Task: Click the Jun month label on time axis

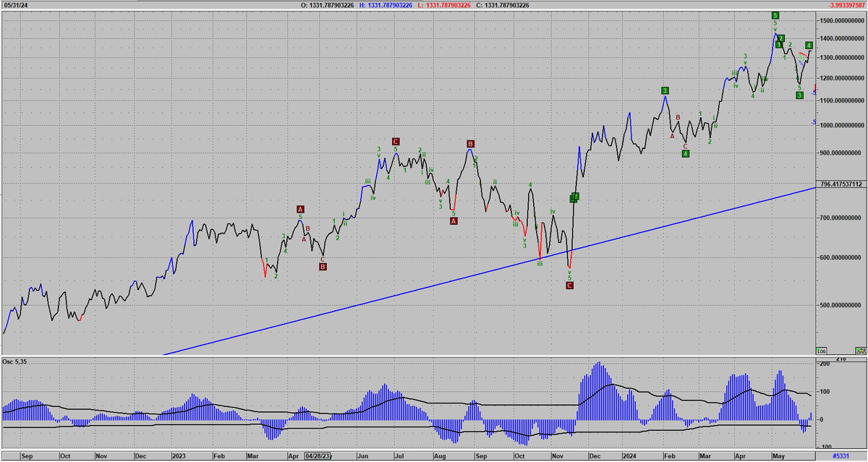Action: point(363,457)
